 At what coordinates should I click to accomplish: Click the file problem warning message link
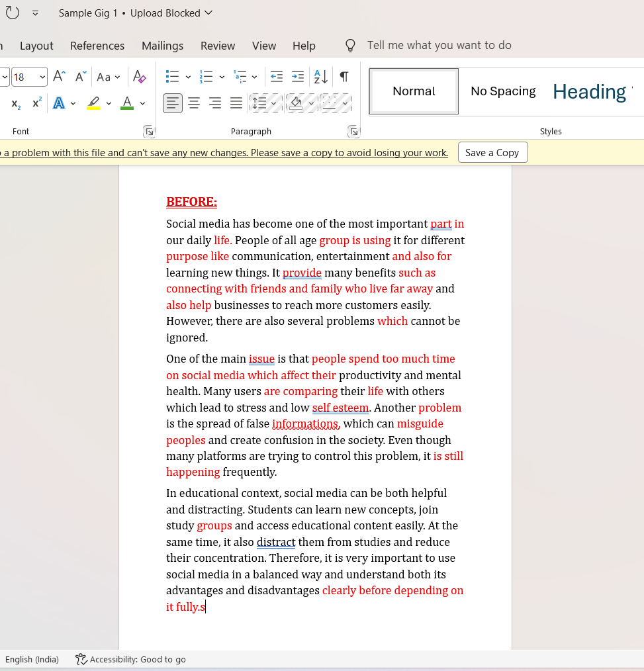pos(224,153)
